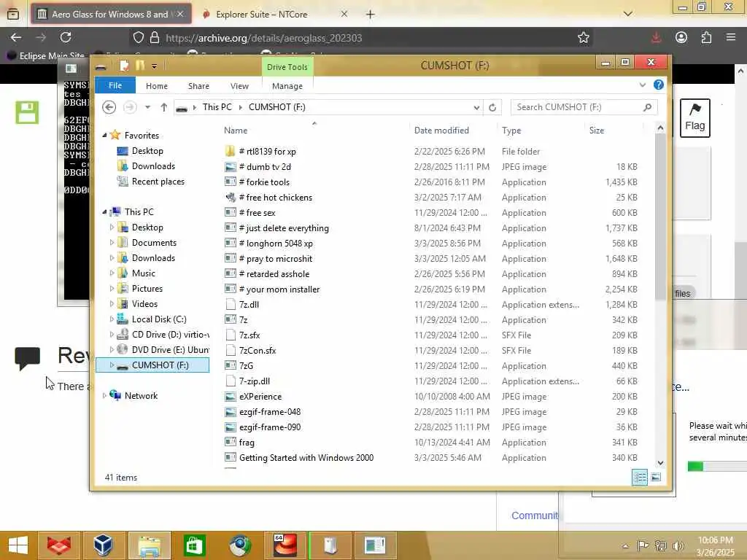Image resolution: width=747 pixels, height=560 pixels.
Task: Open the Windows Start button
Action: [x=18, y=545]
